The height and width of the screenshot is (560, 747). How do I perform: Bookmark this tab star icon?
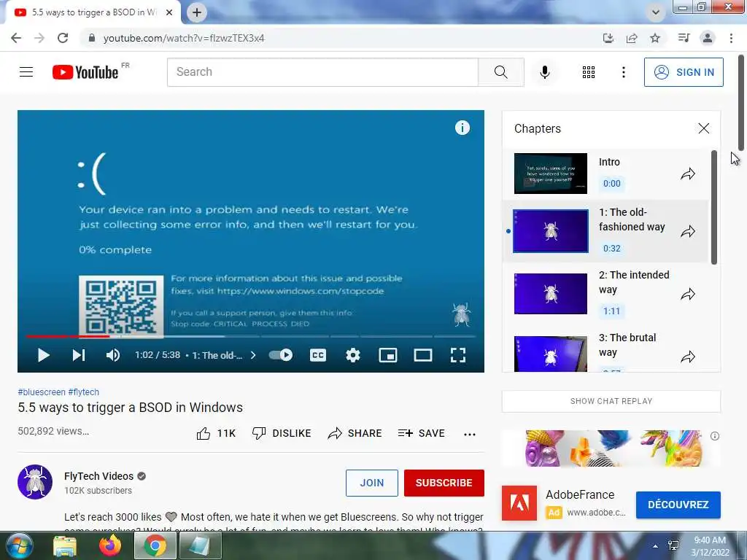coord(655,38)
